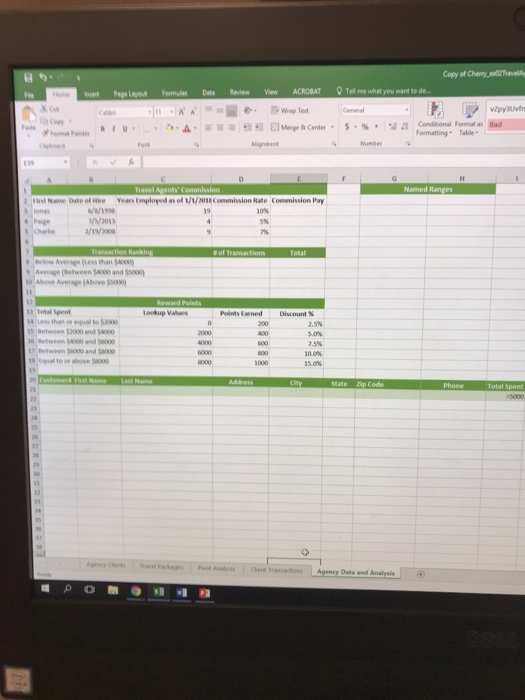Apply the red font color A

tap(187, 129)
